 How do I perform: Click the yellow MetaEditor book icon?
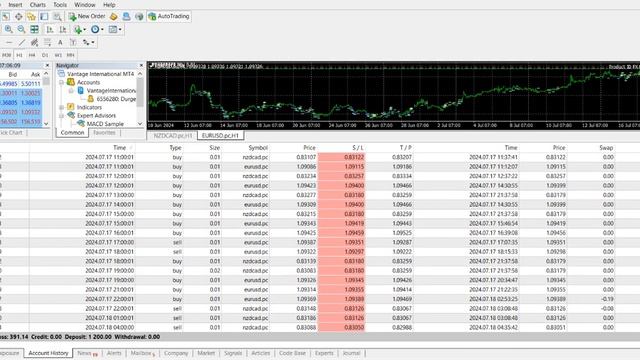coord(113,16)
